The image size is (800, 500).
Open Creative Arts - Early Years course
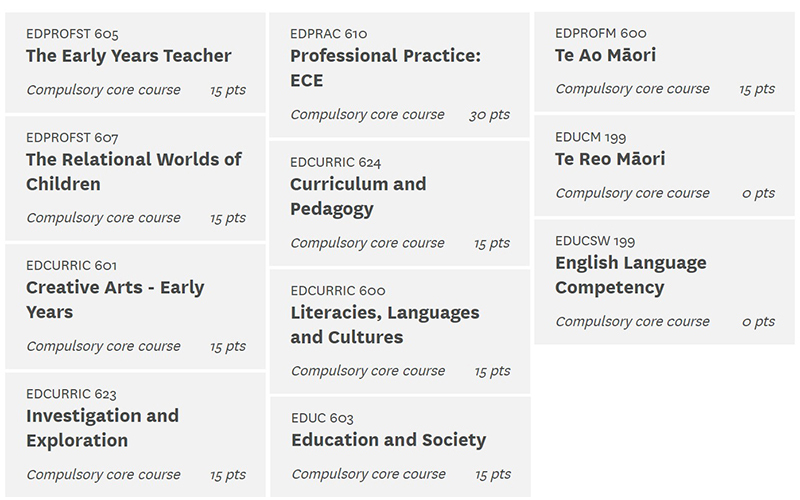tap(135, 306)
